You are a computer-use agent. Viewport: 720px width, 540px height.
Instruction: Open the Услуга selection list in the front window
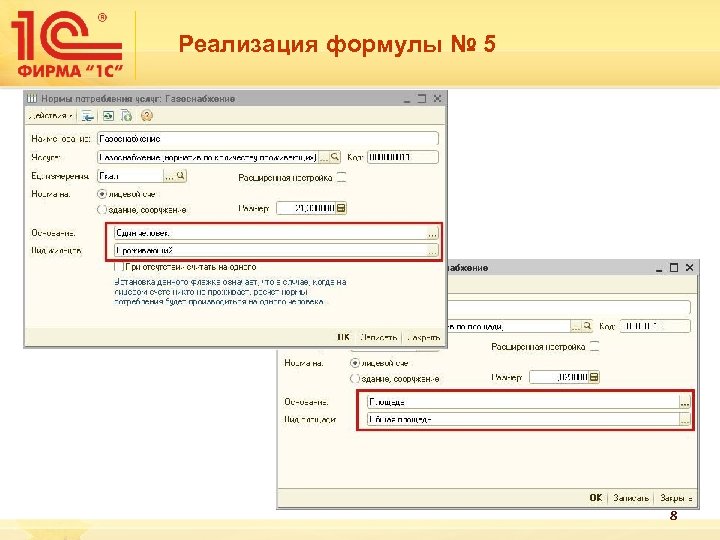click(324, 158)
